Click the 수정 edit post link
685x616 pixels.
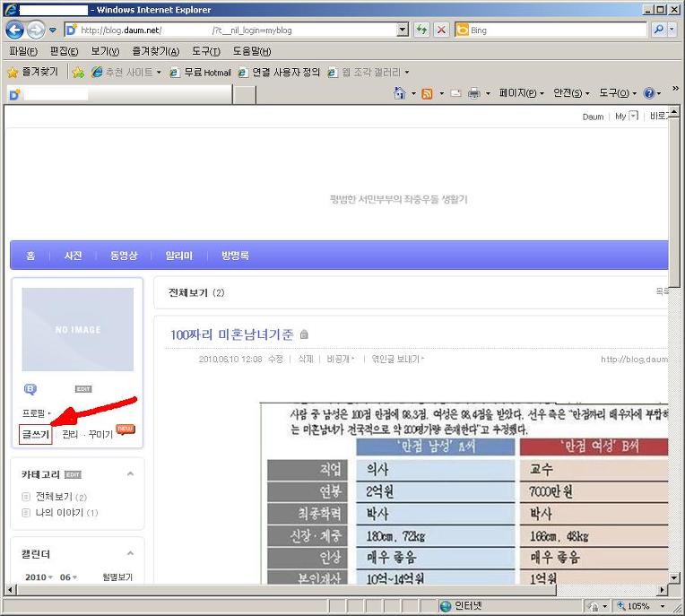(275, 360)
